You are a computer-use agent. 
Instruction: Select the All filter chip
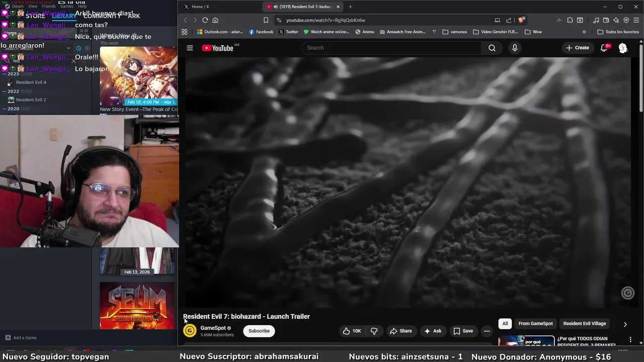point(505,324)
